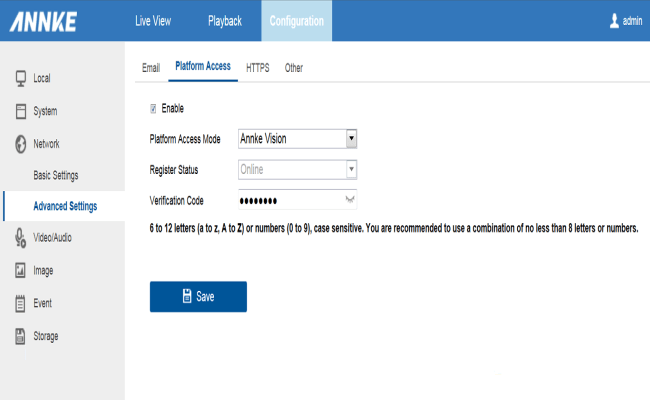Click the System icon in sidebar
Screen dimensions: 650x400
(x=20, y=111)
